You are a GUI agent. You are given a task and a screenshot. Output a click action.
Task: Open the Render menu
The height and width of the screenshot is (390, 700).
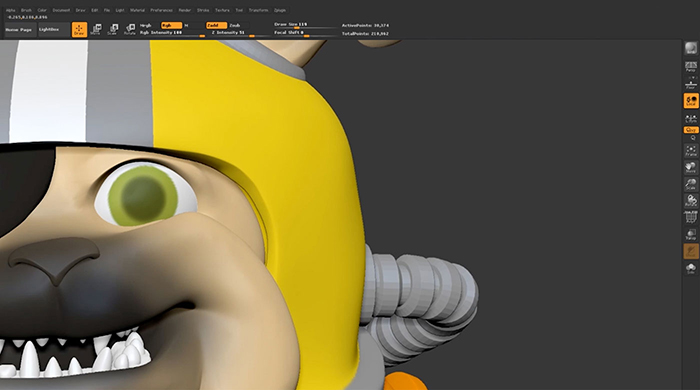[185, 10]
